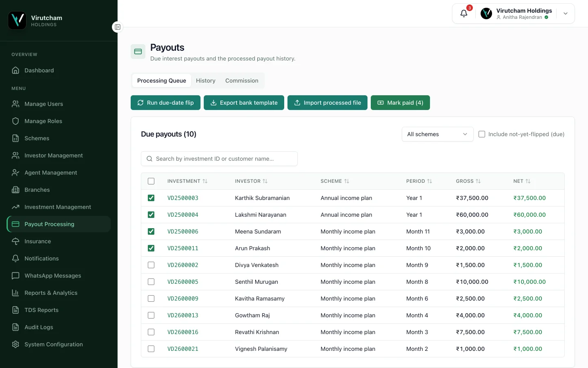588x368 pixels.
Task: Toggle the select-all checkbox in table header
Action: (x=151, y=181)
